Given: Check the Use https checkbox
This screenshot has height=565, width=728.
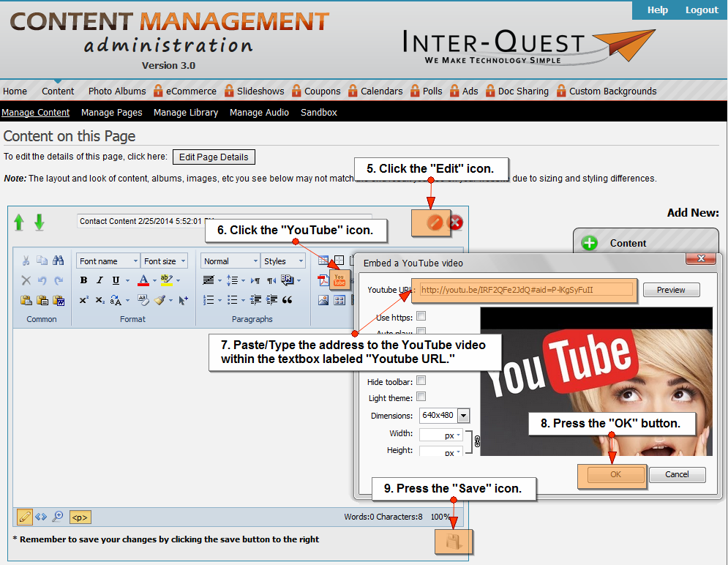Looking at the screenshot, I should tap(421, 317).
